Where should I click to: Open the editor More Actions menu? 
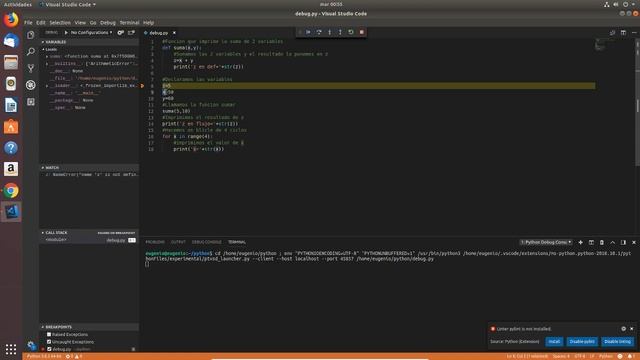[x=634, y=33]
